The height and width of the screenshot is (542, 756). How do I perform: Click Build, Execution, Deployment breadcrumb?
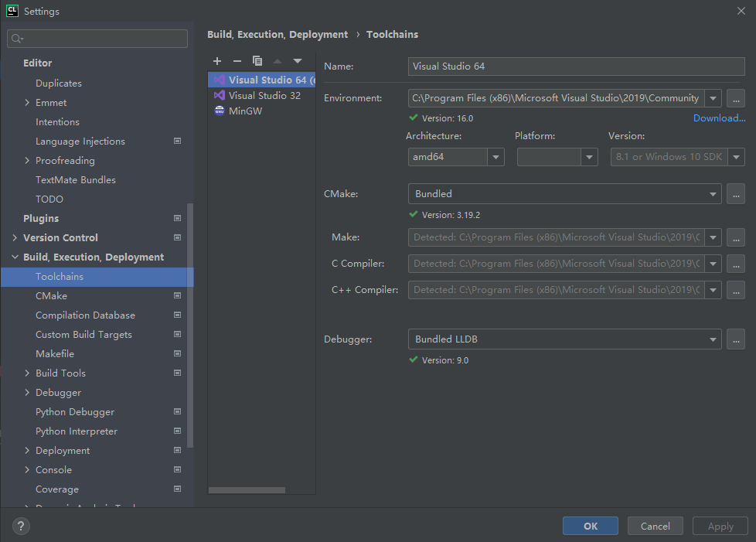(x=278, y=34)
